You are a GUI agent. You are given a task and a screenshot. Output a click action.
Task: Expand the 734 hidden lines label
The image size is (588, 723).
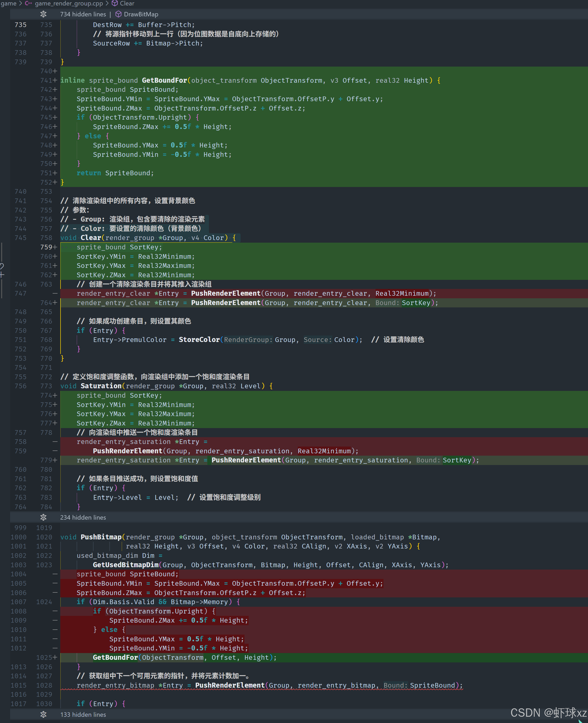[x=83, y=14]
